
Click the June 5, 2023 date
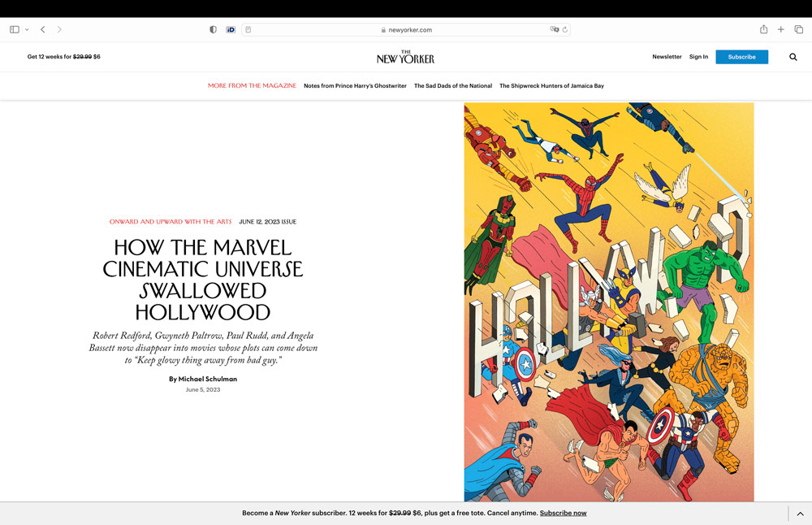pyautogui.click(x=203, y=390)
